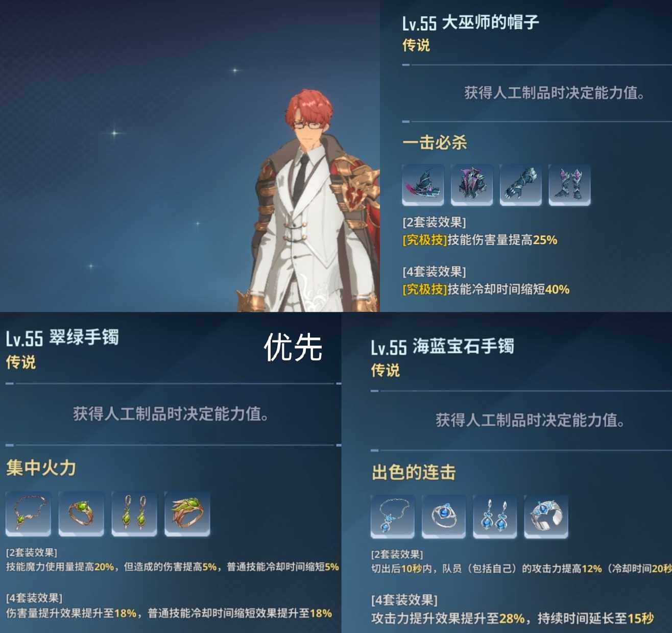
Task: Select the blue gem earrings icon
Action: click(x=495, y=516)
